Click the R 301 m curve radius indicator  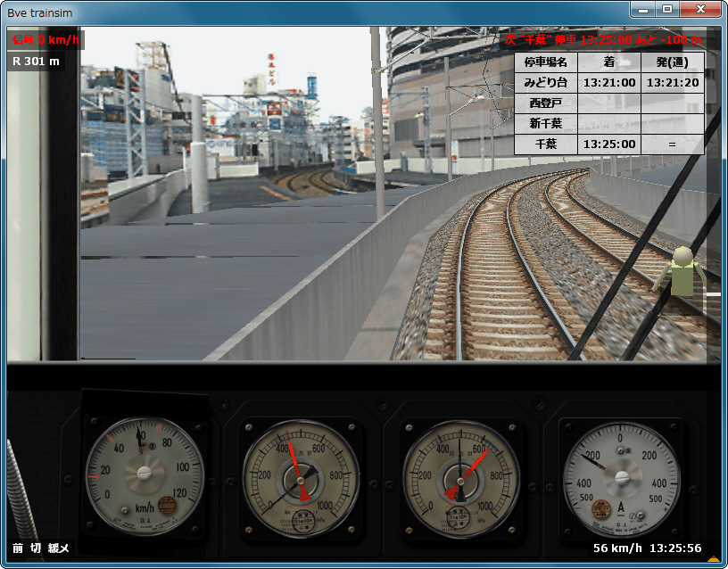[37, 62]
